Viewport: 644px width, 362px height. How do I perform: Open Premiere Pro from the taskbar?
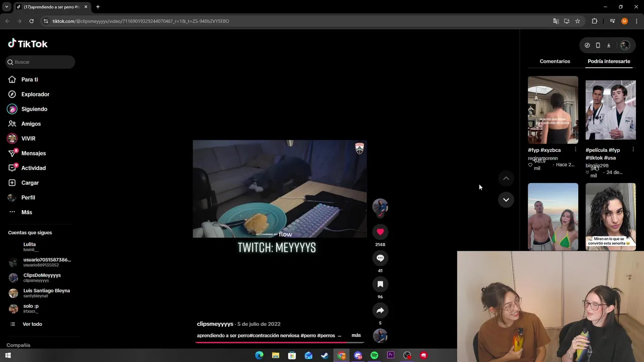[390, 355]
